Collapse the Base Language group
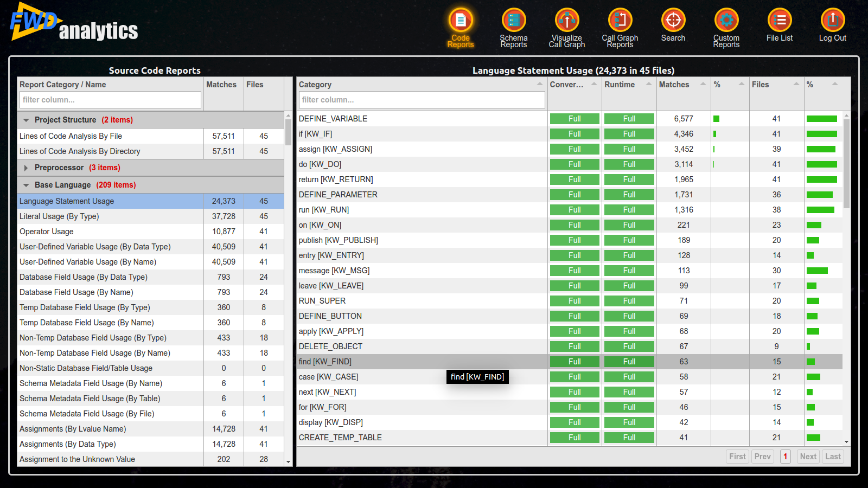The width and height of the screenshot is (868, 488). (x=26, y=185)
